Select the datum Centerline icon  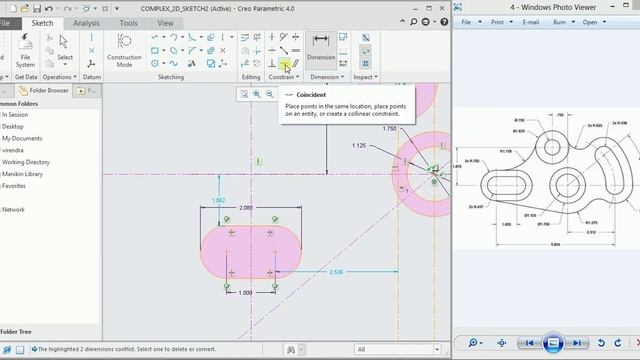pyautogui.click(x=91, y=38)
